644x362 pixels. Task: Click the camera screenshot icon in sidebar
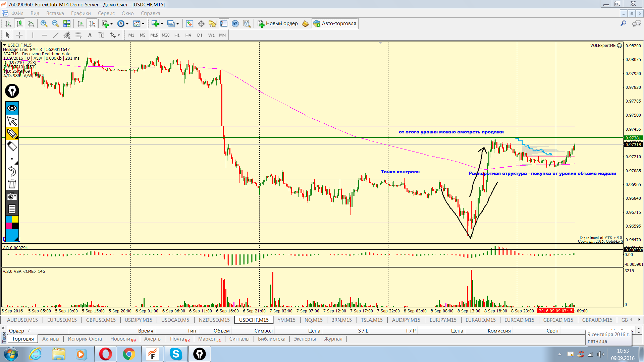(x=12, y=196)
